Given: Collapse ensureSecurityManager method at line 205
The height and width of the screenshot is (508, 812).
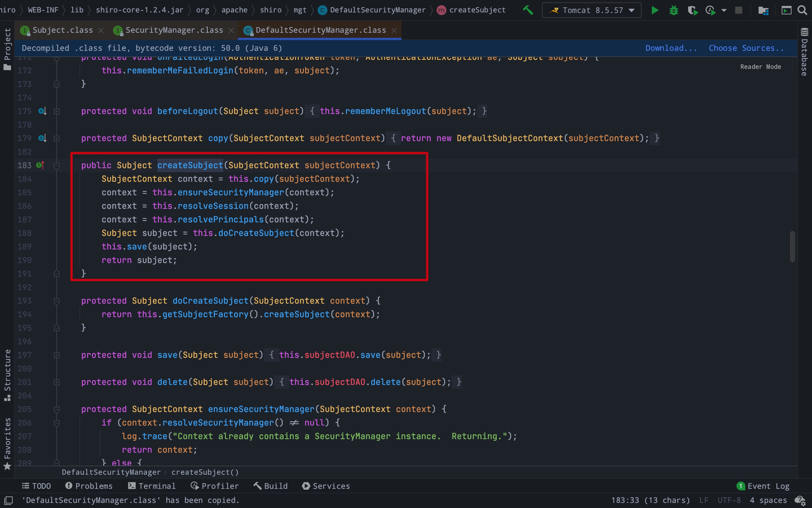Looking at the screenshot, I should click(x=57, y=409).
